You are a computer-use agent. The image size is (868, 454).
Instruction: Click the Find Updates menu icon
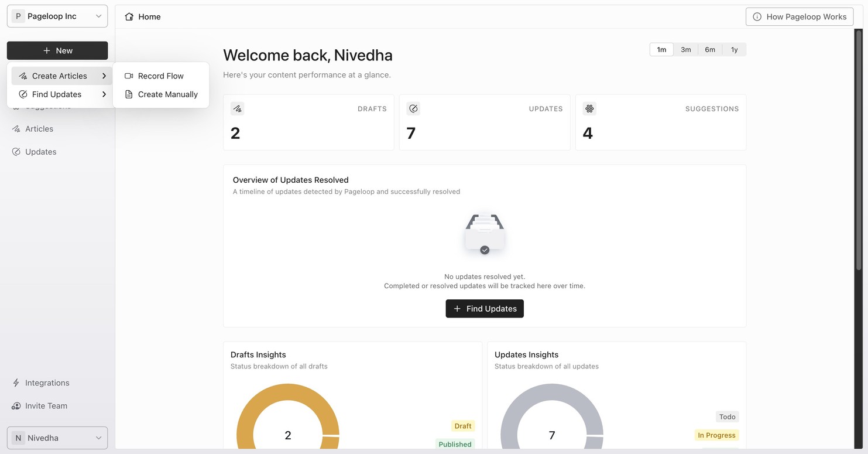[x=23, y=94]
